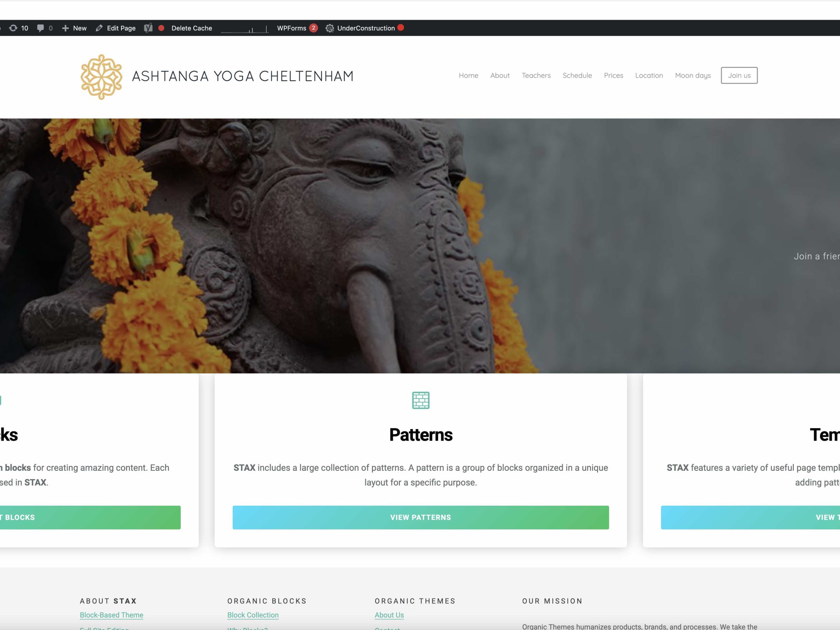This screenshot has width=840, height=630.
Task: Open the Block-Based Theme footer link
Action: click(111, 615)
